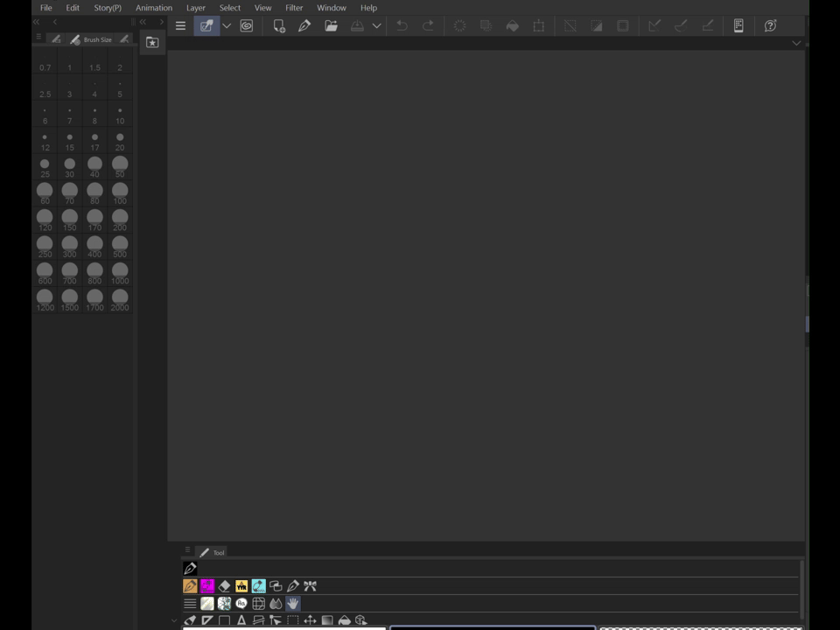Screen dimensions: 840x630
Task: Click the Open file folder icon
Action: pos(331,26)
